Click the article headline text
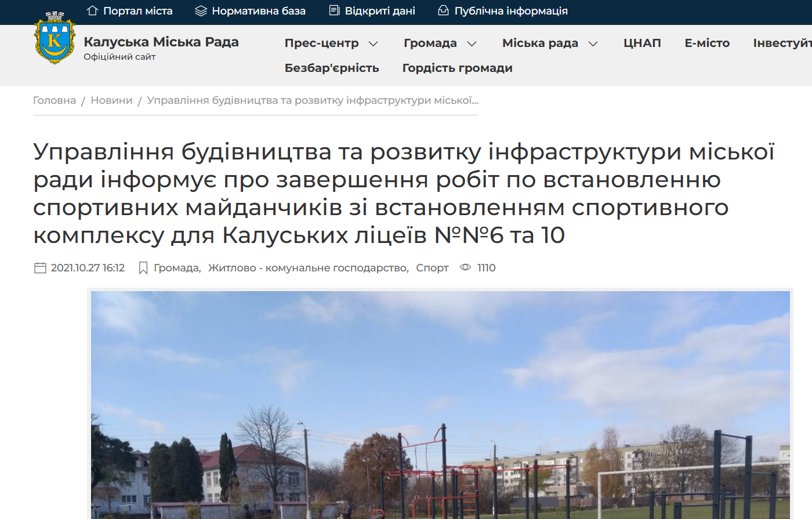This screenshot has width=812, height=519. 404,193
